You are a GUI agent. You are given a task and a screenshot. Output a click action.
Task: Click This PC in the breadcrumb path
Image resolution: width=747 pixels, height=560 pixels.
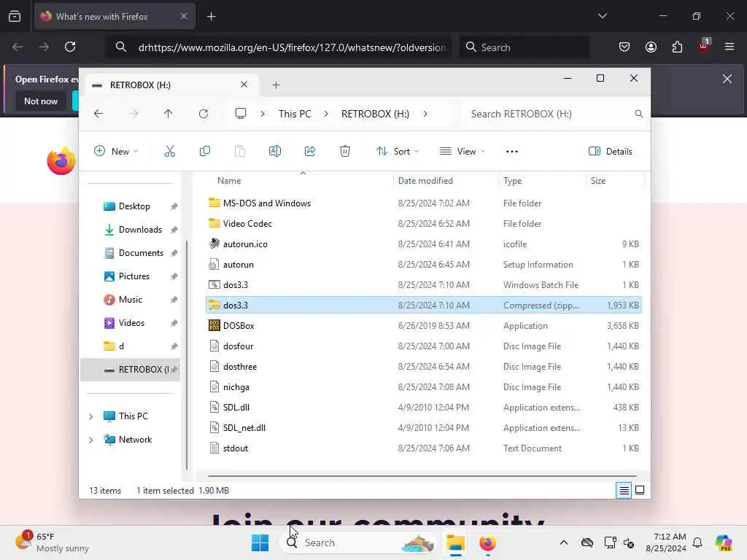click(x=295, y=114)
